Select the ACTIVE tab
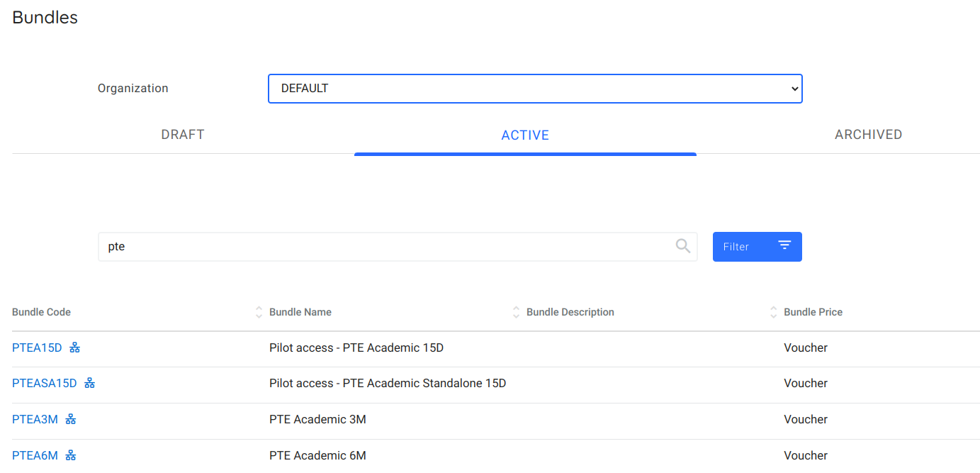The height and width of the screenshot is (473, 980). [x=525, y=135]
